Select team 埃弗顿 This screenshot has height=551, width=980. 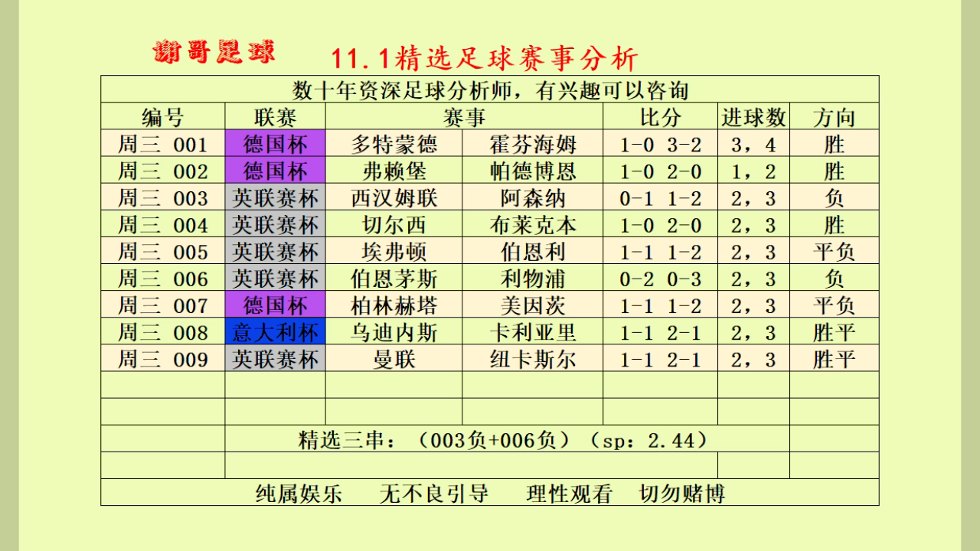click(394, 251)
